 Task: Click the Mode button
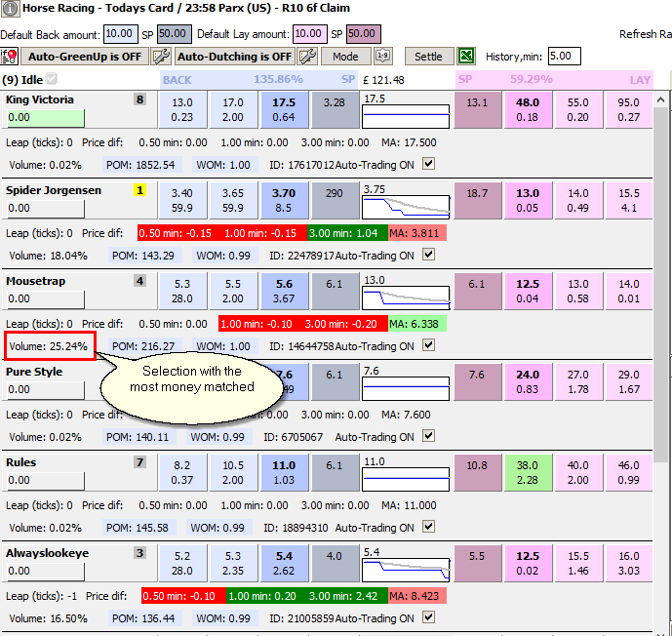tap(346, 57)
